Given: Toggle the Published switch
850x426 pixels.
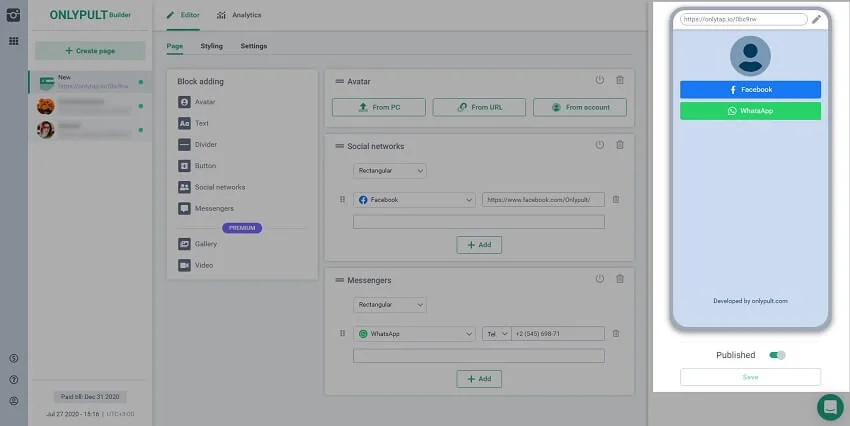Looking at the screenshot, I should tap(777, 355).
